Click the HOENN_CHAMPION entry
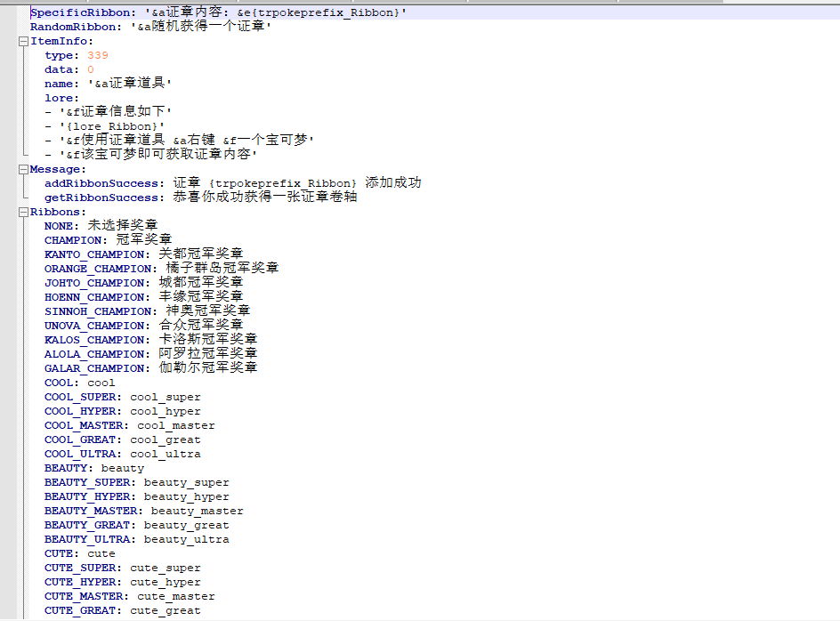 pos(143,297)
